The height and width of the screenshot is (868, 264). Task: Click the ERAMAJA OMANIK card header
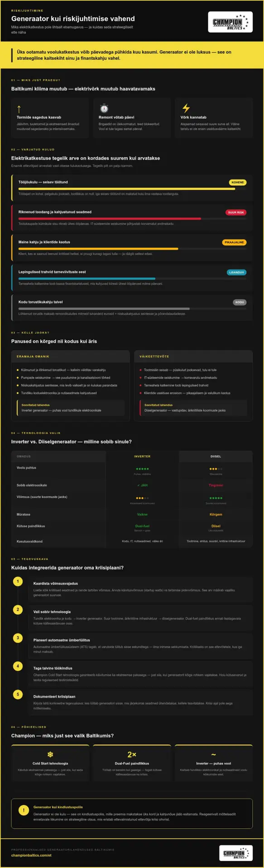[70, 356]
